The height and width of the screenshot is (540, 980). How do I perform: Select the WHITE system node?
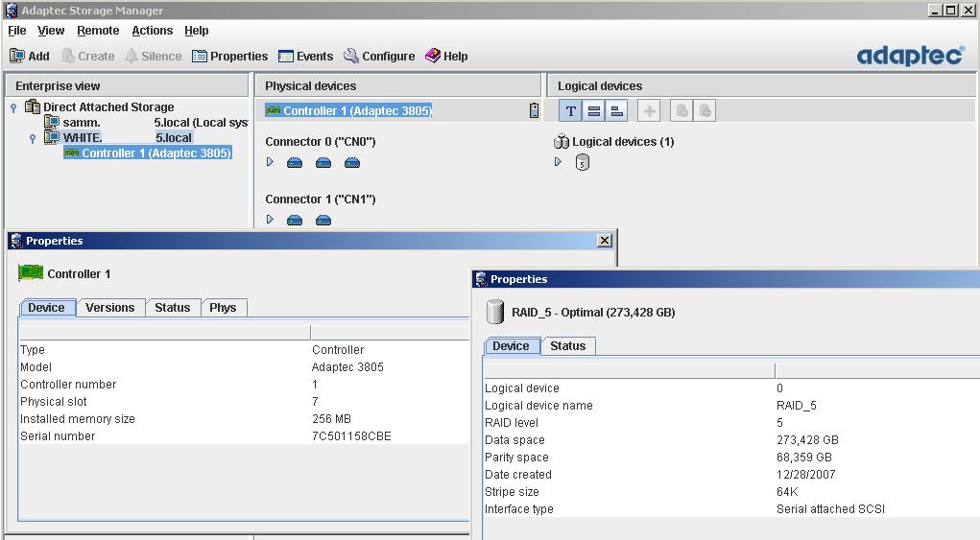127,137
